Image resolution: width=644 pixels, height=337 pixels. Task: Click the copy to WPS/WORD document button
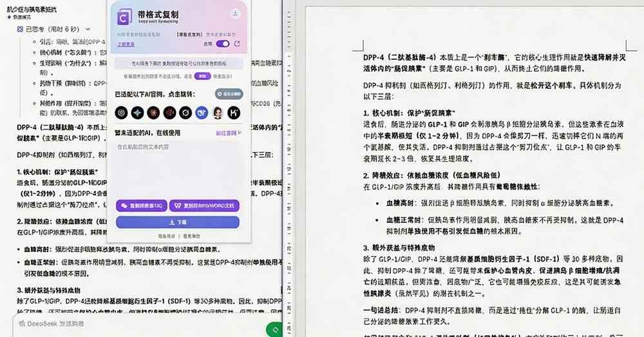(204, 206)
